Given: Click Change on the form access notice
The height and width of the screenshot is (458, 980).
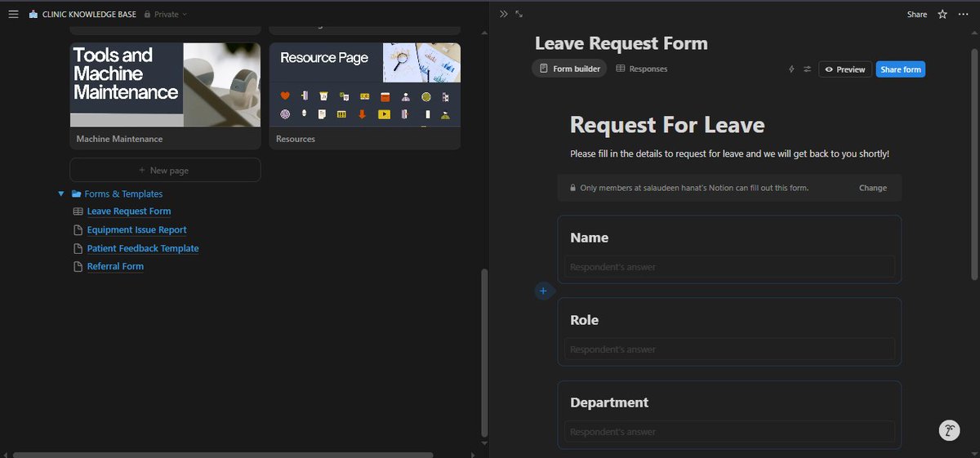Looking at the screenshot, I should click(x=873, y=188).
